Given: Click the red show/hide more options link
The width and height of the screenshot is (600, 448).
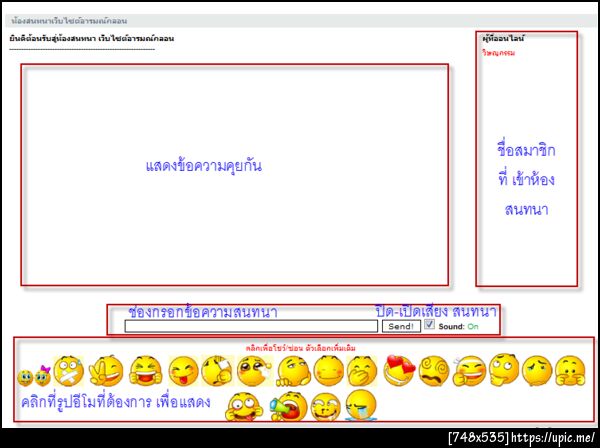Looking at the screenshot, I should click(300, 349).
